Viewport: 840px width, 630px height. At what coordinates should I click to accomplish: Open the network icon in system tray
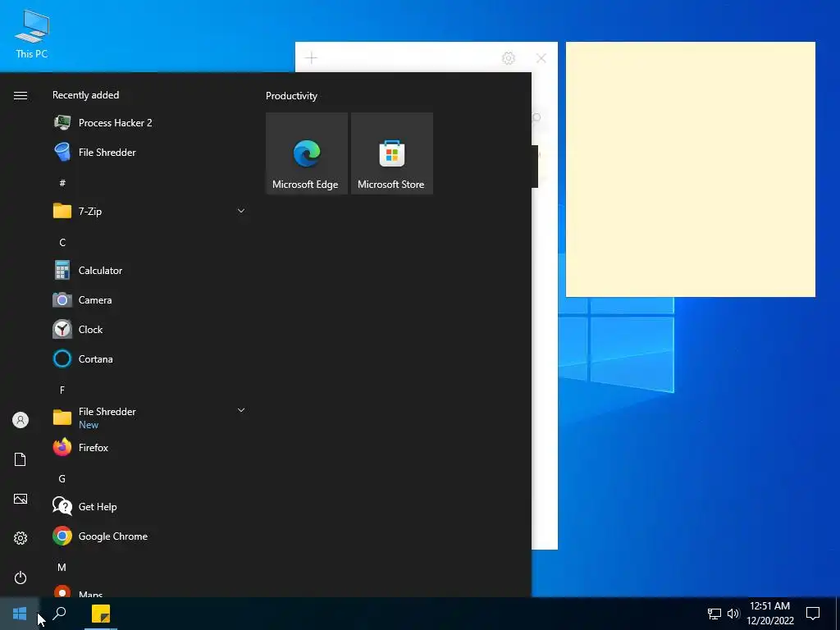tap(714, 614)
